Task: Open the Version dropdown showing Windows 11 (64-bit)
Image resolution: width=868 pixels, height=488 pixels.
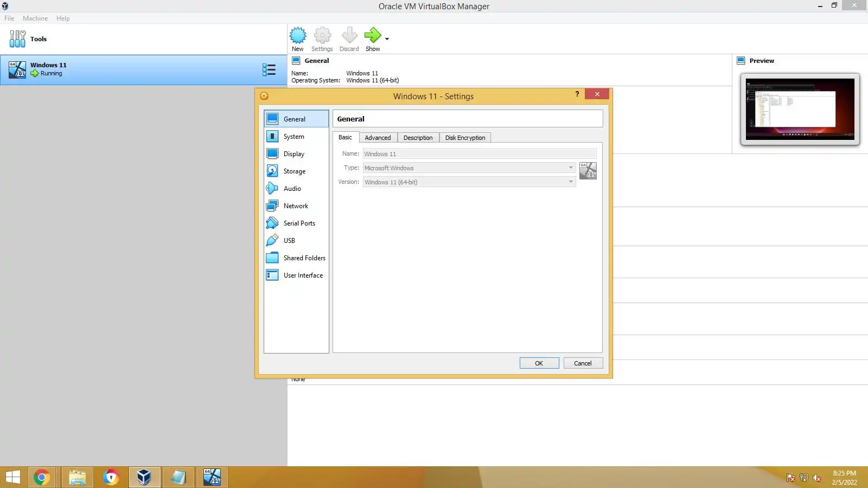Action: tap(469, 182)
